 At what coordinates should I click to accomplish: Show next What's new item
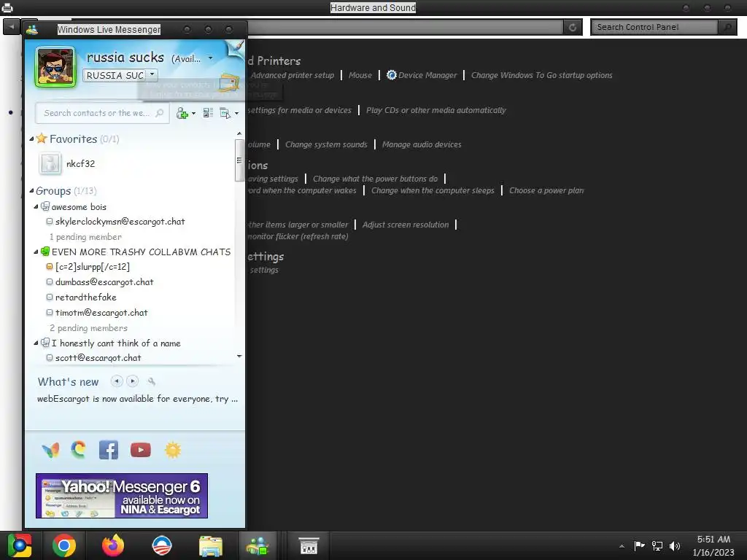(133, 381)
